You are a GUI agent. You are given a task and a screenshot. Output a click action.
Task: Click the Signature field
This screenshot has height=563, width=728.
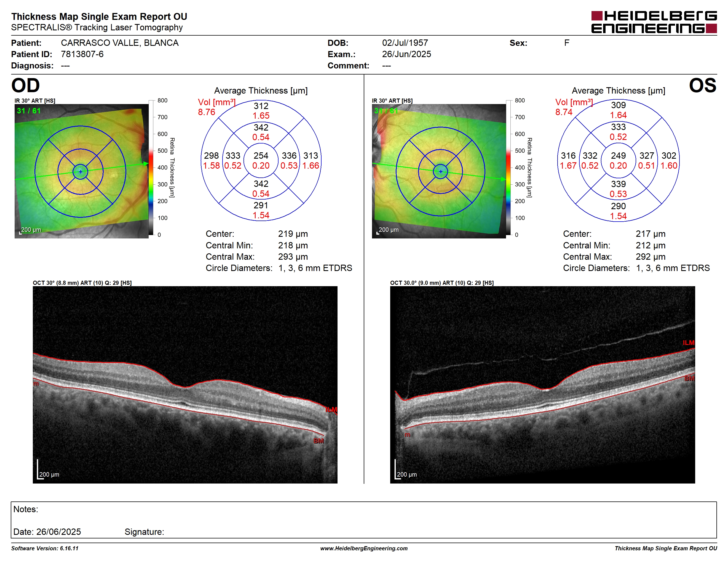click(x=144, y=532)
